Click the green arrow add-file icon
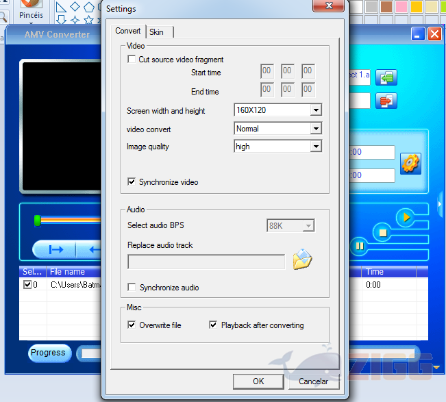Screen dimensions: 446x402 (x=386, y=78)
